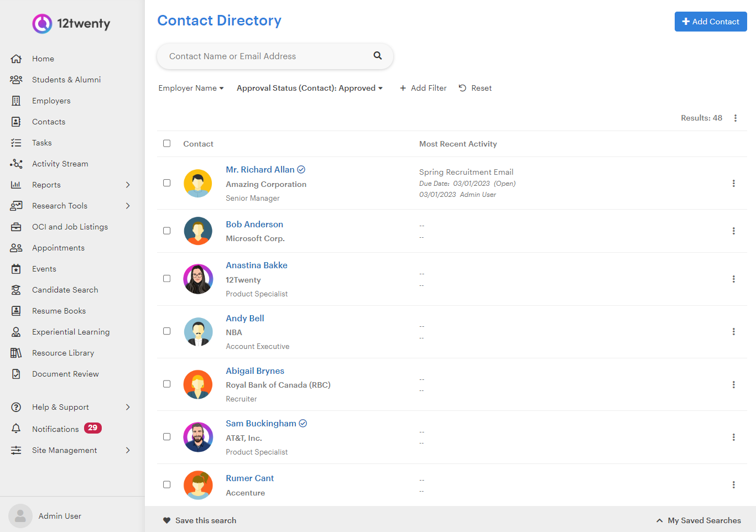
Task: Navigate to Employers page
Action: point(51,101)
